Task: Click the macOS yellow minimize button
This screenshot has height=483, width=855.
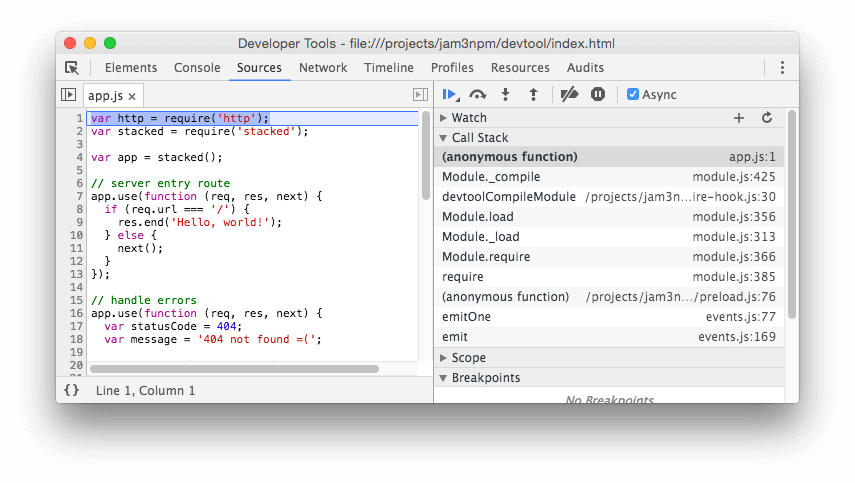Action: click(x=90, y=43)
